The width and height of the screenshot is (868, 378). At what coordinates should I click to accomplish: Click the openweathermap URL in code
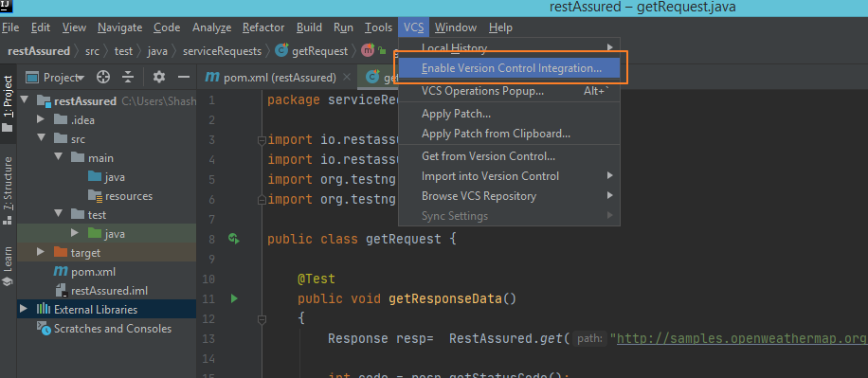coord(742,339)
